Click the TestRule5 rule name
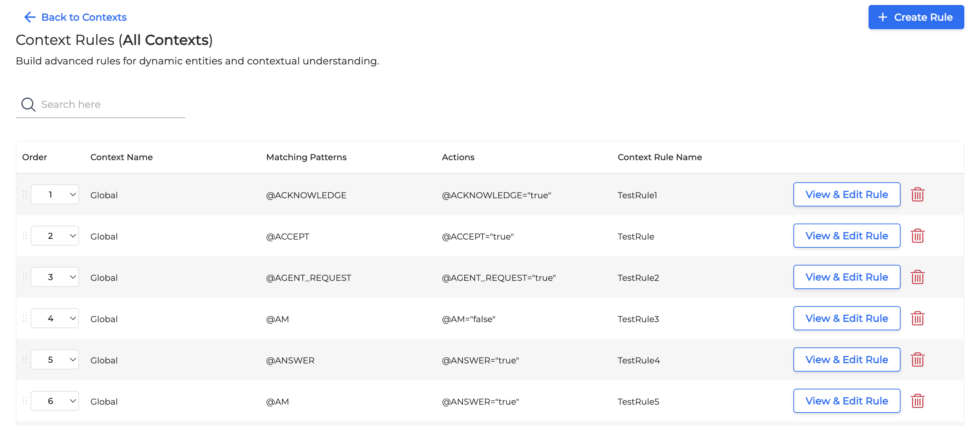 pyautogui.click(x=638, y=402)
